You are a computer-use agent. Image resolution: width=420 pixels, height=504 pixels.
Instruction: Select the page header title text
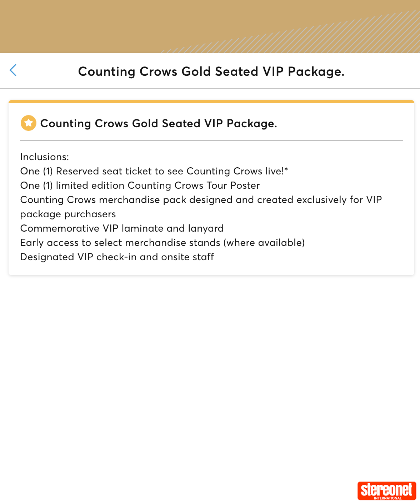click(211, 71)
